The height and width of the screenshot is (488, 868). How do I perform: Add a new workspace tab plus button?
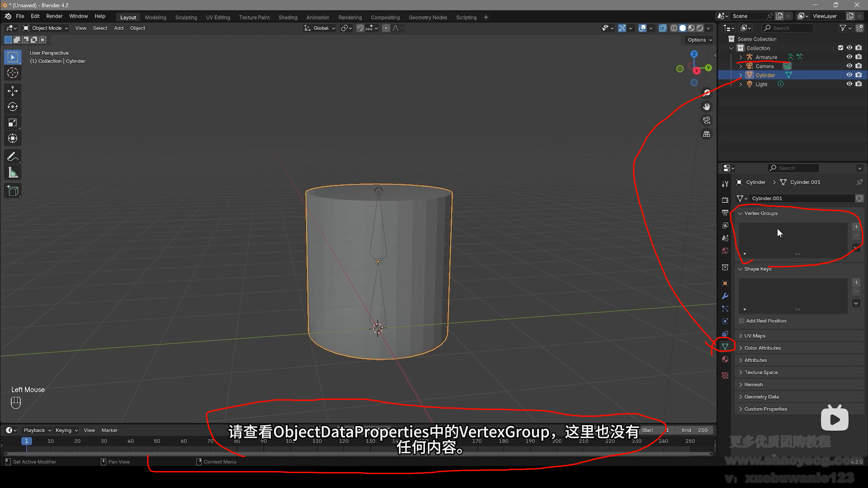coord(486,17)
